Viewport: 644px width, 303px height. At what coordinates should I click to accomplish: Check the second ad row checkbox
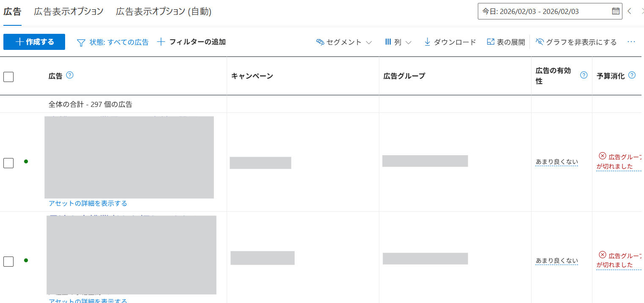point(8,261)
